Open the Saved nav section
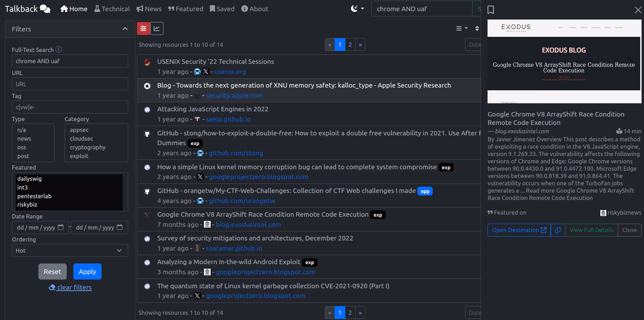This screenshot has width=644, height=320. [x=222, y=9]
